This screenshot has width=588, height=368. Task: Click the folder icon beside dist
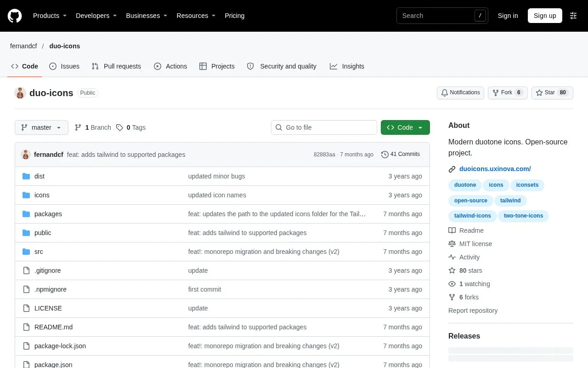click(26, 176)
